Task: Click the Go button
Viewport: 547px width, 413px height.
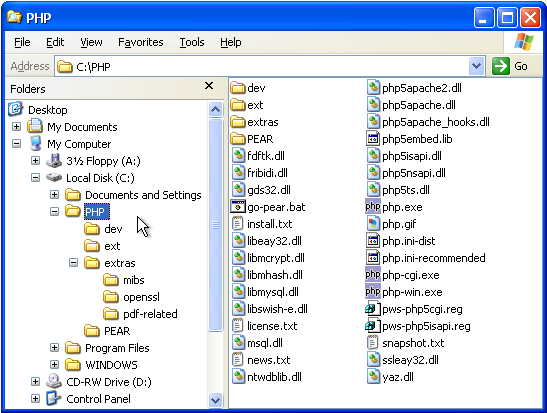Action: pyautogui.click(x=510, y=66)
